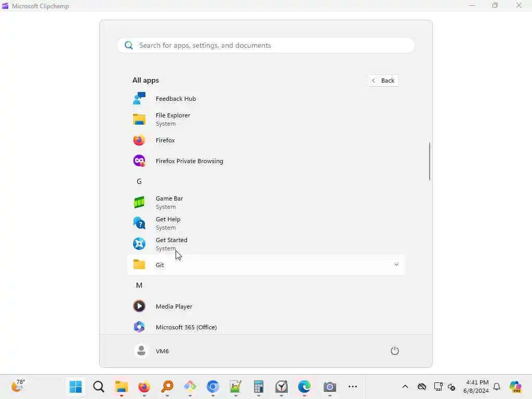The width and height of the screenshot is (532, 399).
Task: Open the blue circle browser on taskbar
Action: tap(212, 387)
